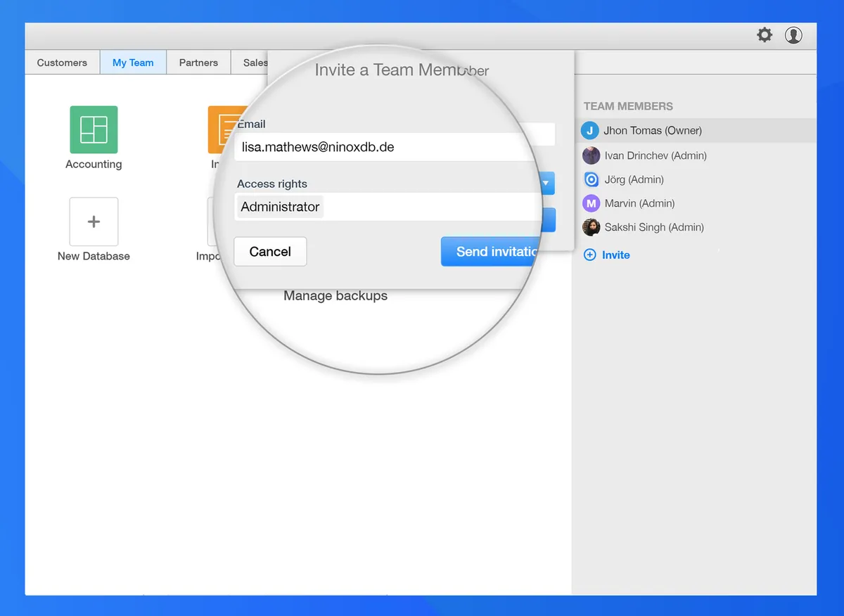
Task: Switch to the Partners tab
Action: point(198,63)
